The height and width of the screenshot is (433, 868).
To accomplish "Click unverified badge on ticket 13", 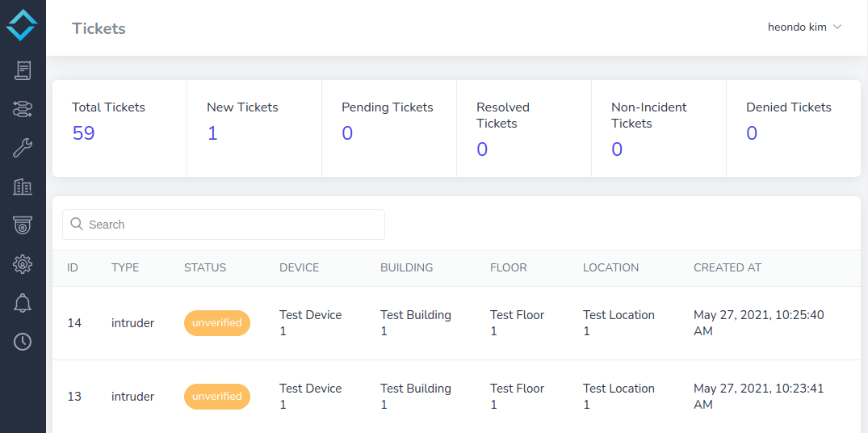I will tap(217, 397).
